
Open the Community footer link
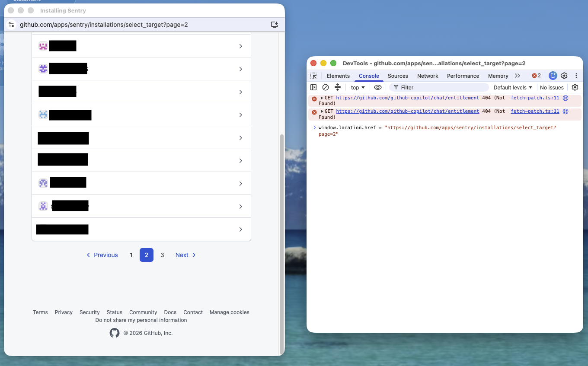(143, 312)
